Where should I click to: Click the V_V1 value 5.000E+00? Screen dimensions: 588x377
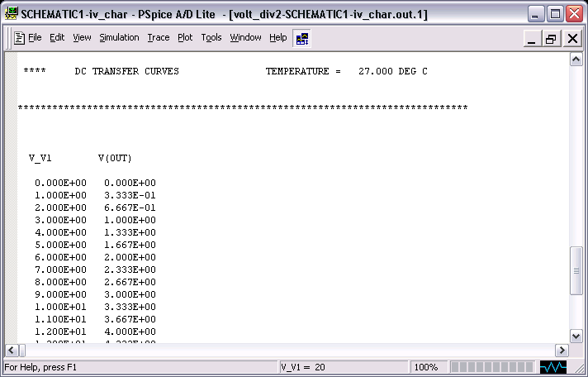[60, 245]
